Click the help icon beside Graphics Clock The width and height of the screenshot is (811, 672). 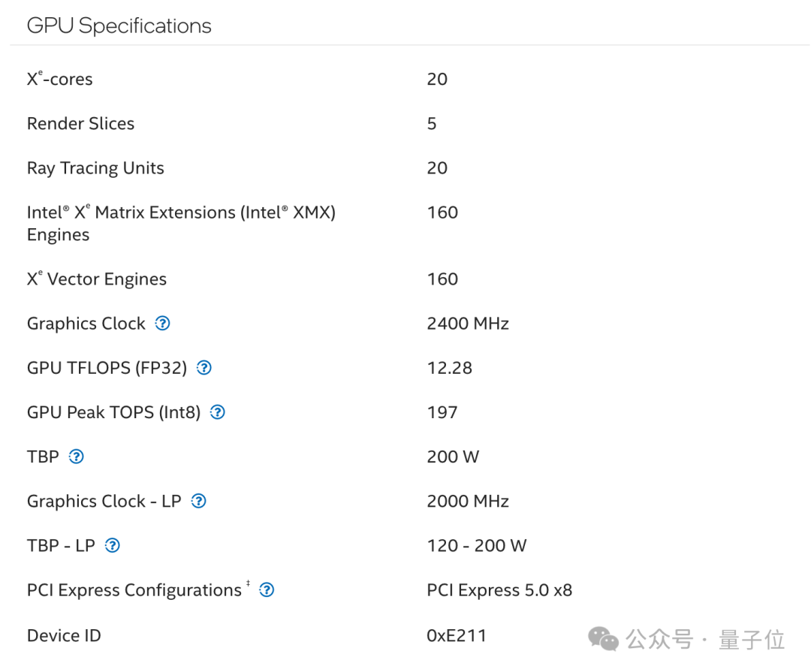(162, 324)
